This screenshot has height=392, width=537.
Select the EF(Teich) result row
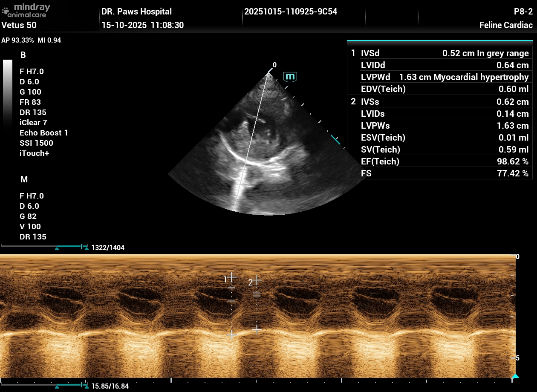[x=439, y=161]
